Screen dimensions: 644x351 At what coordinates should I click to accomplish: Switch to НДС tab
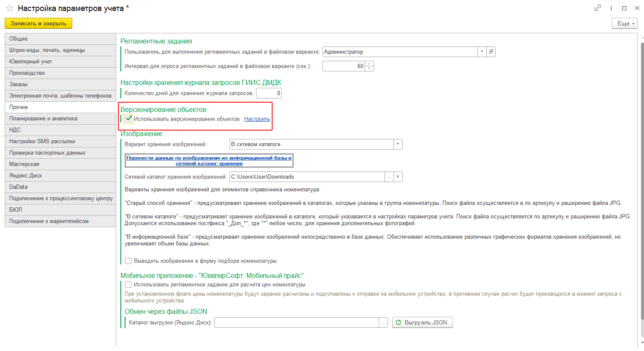(60, 130)
